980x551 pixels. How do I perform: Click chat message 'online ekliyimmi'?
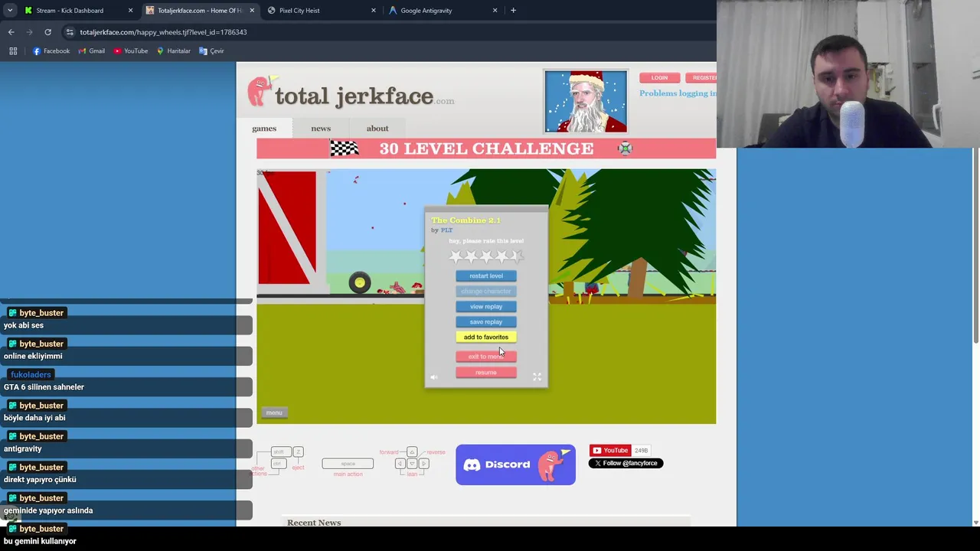33,356
